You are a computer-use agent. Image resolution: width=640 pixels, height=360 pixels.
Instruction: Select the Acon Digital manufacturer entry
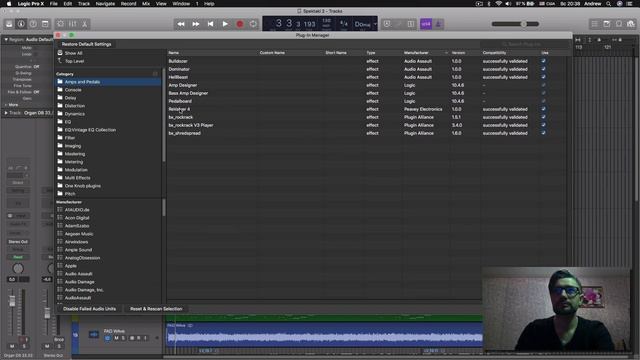point(77,218)
